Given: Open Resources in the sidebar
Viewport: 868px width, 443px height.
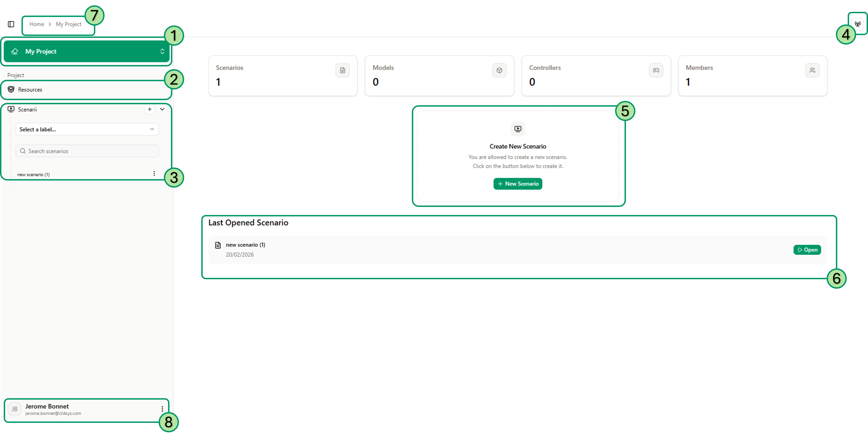Looking at the screenshot, I should click(30, 90).
